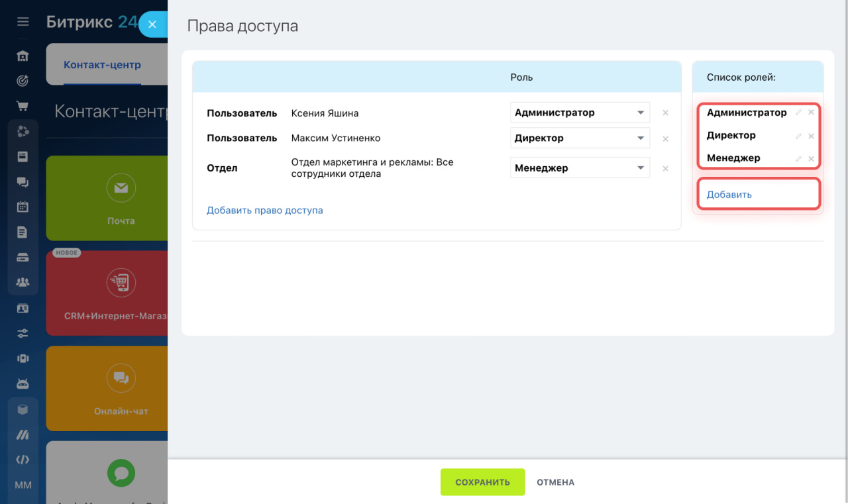The image size is (848, 504).
Task: Click the Отмена button
Action: (x=555, y=482)
